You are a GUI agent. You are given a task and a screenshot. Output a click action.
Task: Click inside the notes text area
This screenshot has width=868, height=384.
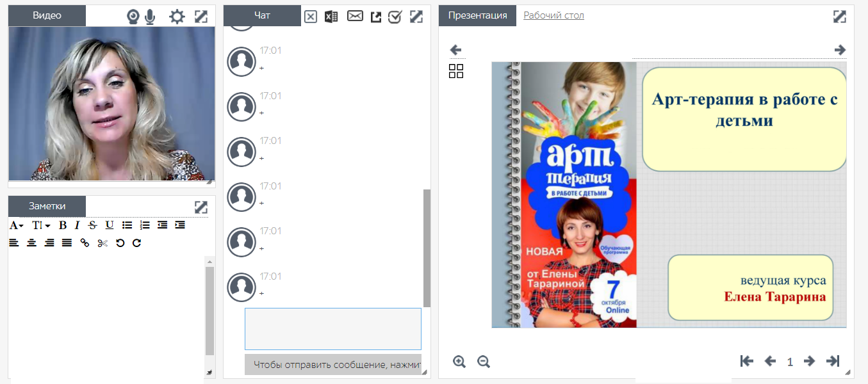tap(106, 316)
